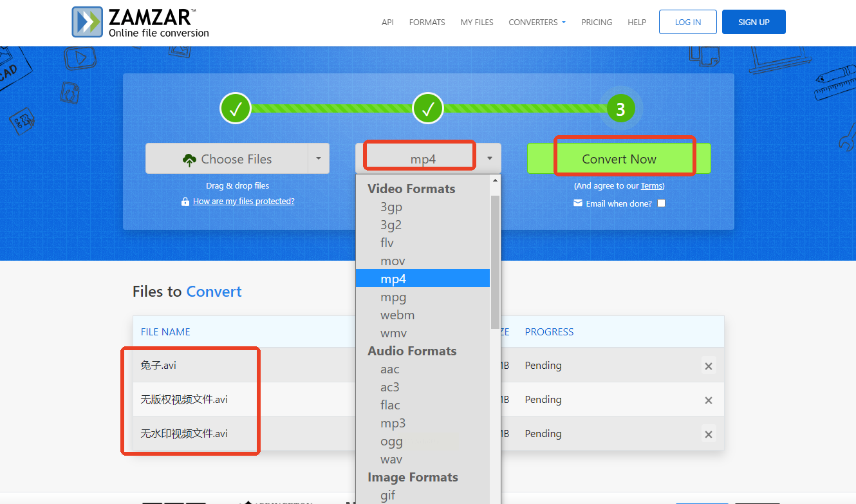Click the format list scrollbar thumb

coord(495,261)
